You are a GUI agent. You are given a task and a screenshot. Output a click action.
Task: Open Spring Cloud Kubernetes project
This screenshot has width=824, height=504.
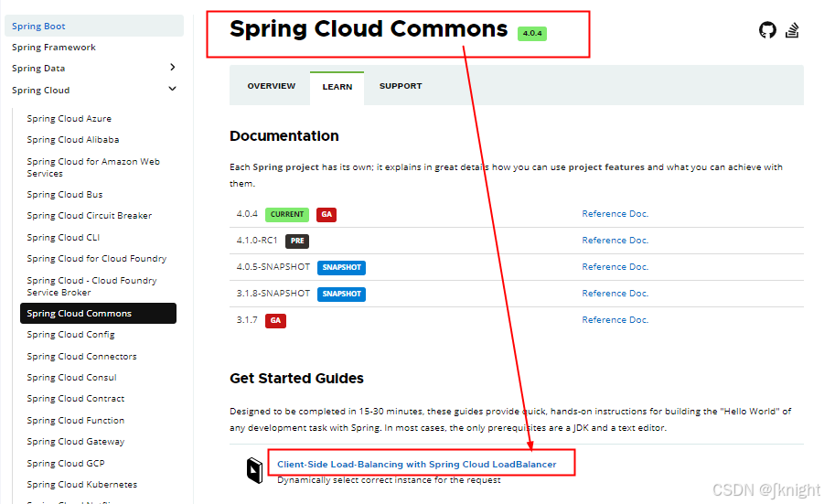coord(81,485)
